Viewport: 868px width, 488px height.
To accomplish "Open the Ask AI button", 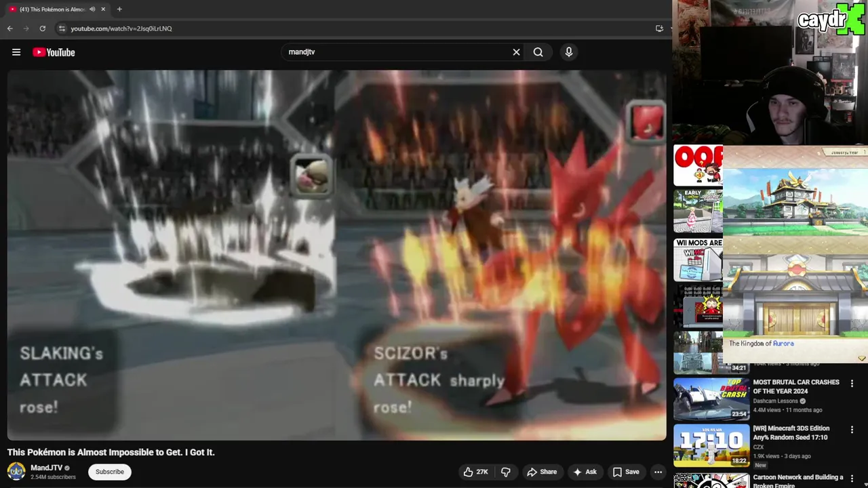I will [585, 472].
